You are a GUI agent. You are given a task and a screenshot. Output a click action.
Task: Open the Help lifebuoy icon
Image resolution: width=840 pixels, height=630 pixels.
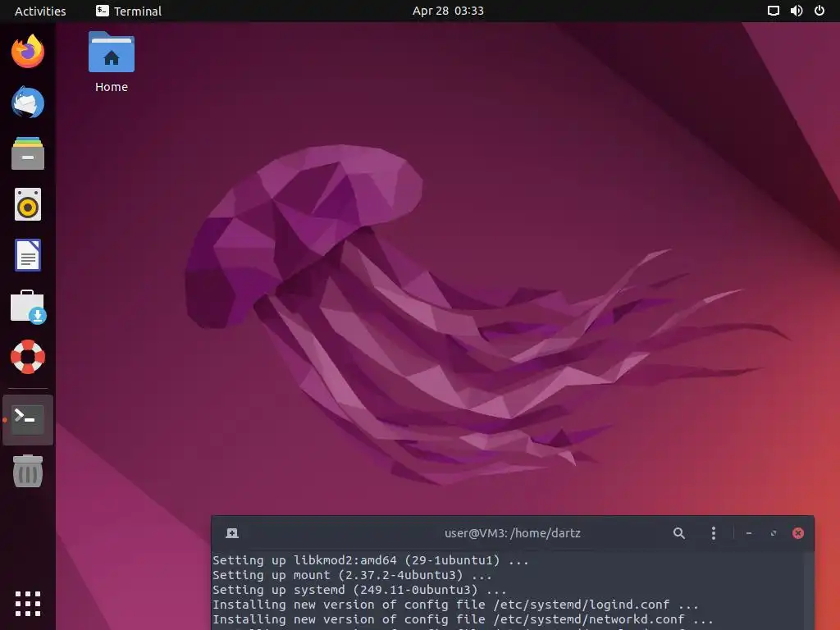(28, 357)
